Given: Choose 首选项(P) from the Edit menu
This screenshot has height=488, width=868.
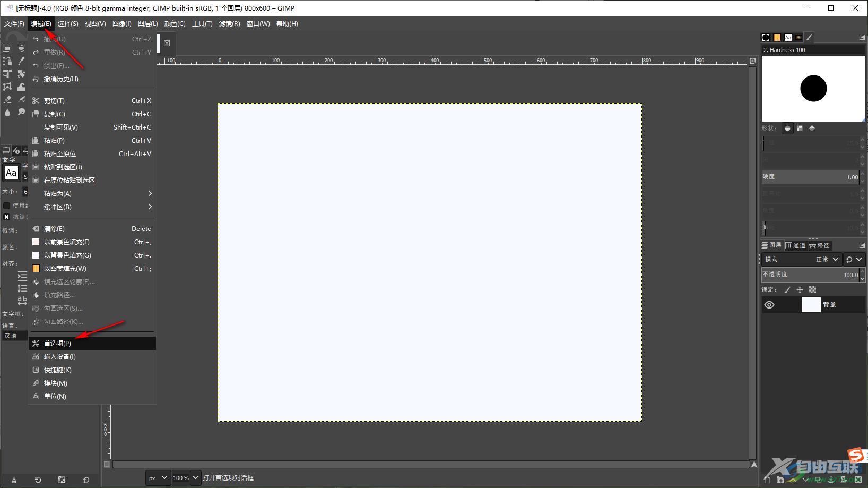Looking at the screenshot, I should (x=92, y=343).
